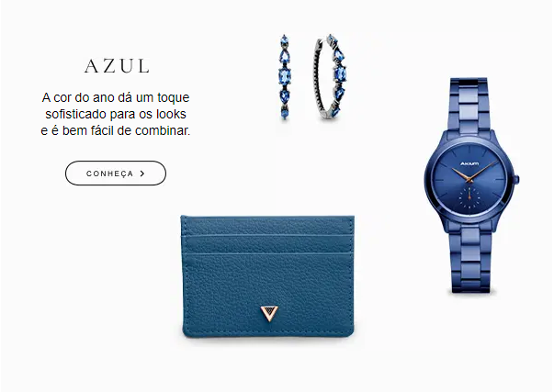Click the straight blue gemstone drop earring

pyautogui.click(x=285, y=76)
